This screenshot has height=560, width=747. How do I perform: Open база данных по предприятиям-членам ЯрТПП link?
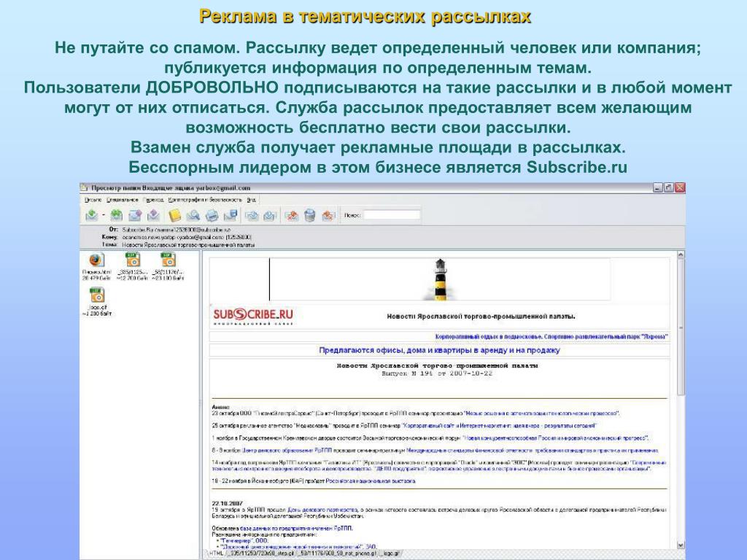coord(296,529)
